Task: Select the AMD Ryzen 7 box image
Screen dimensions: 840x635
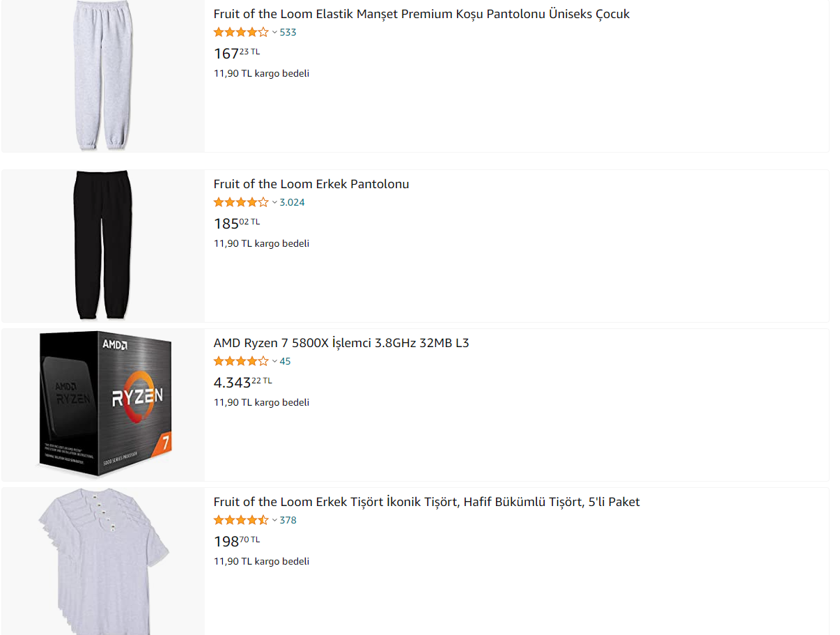Action: tap(105, 404)
